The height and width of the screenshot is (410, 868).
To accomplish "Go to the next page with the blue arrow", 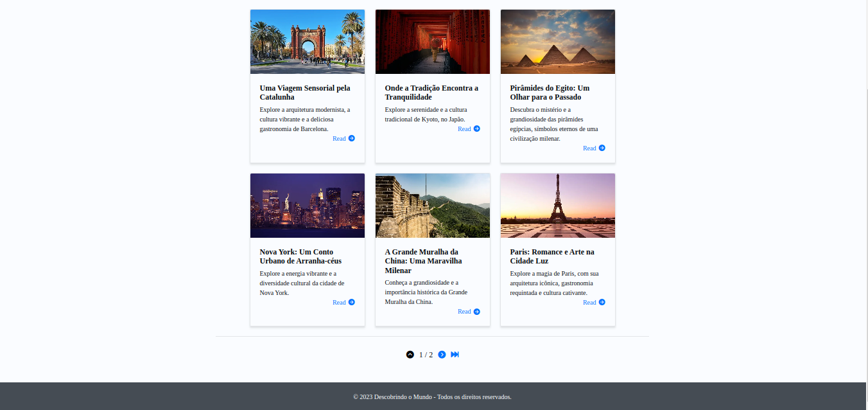I will 442,355.
